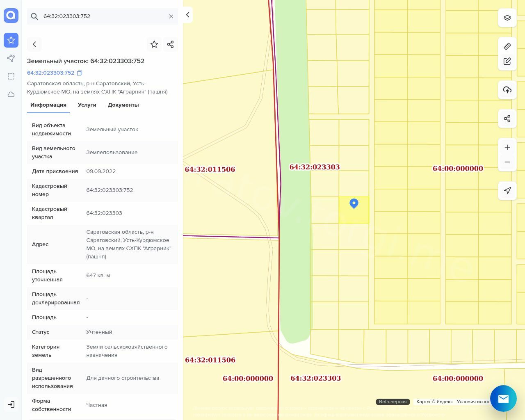Collapse the information side panel

click(187, 15)
